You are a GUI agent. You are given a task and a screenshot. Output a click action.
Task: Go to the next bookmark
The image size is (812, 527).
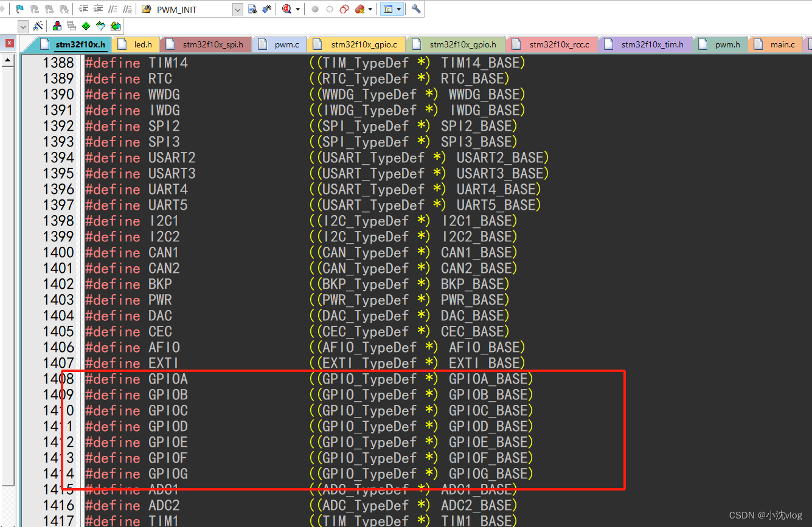[x=49, y=9]
